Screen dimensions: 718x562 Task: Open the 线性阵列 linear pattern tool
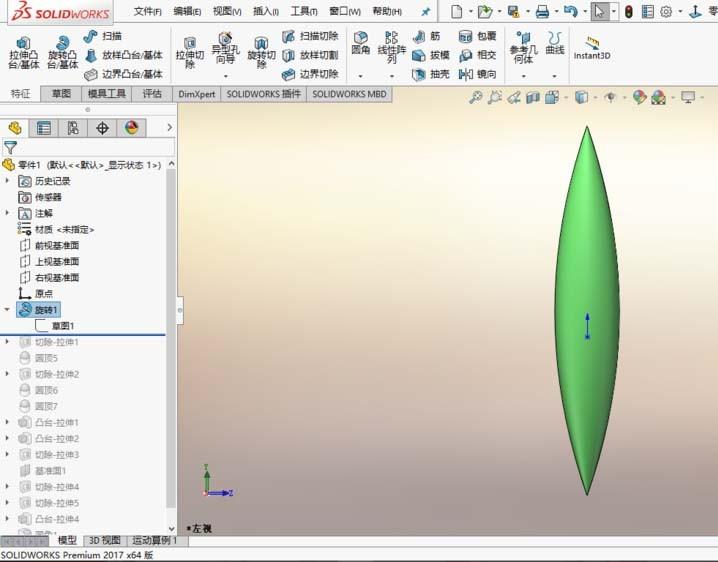pos(392,48)
